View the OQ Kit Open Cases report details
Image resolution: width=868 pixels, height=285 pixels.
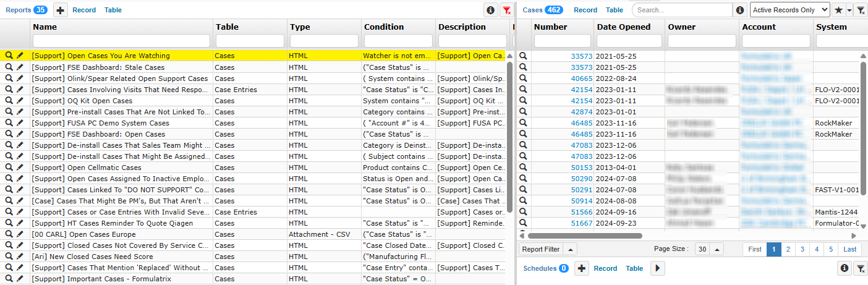[x=9, y=101]
